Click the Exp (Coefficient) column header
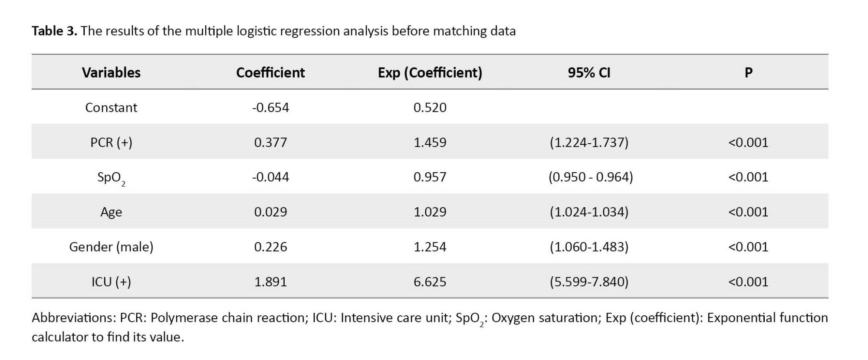This screenshot has height=360, width=868. [x=430, y=72]
